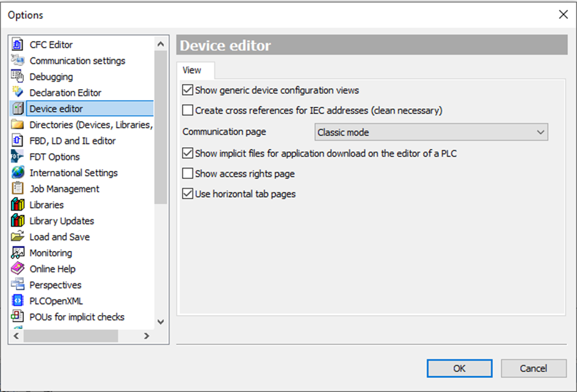Click the CFC Editor icon

pyautogui.click(x=17, y=45)
